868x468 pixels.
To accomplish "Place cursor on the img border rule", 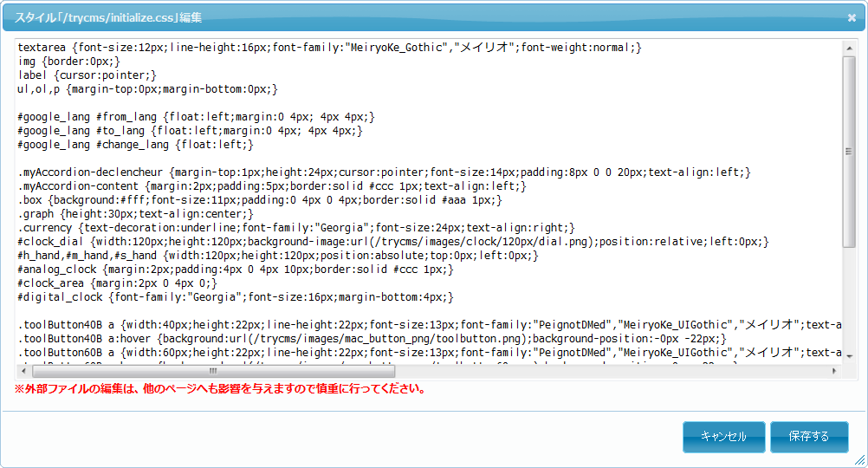I will (x=69, y=62).
